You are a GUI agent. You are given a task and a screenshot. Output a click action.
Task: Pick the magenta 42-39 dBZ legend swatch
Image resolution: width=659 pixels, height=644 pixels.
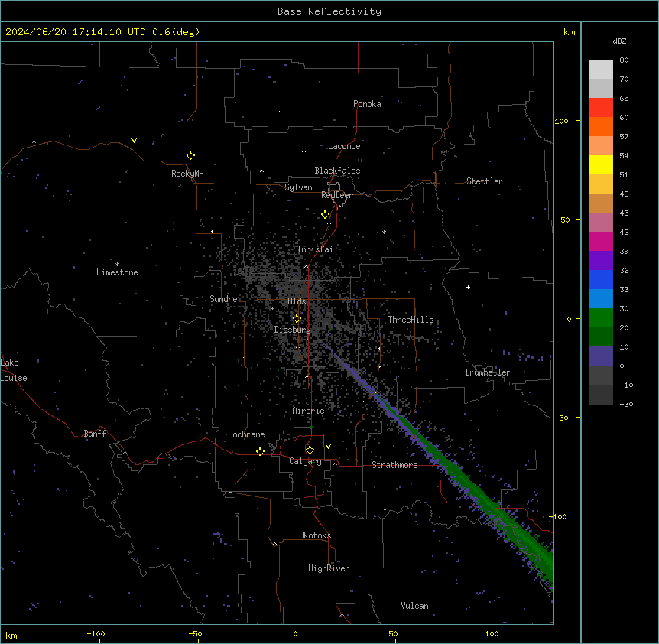pyautogui.click(x=601, y=241)
